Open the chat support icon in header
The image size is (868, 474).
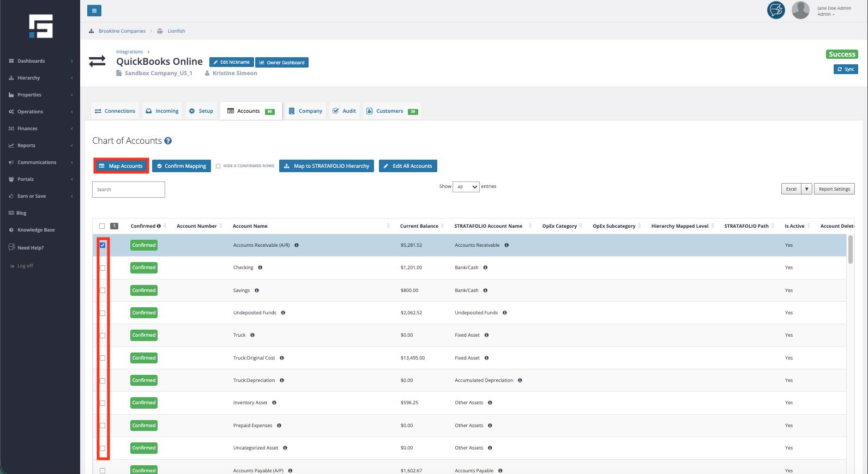click(x=776, y=10)
